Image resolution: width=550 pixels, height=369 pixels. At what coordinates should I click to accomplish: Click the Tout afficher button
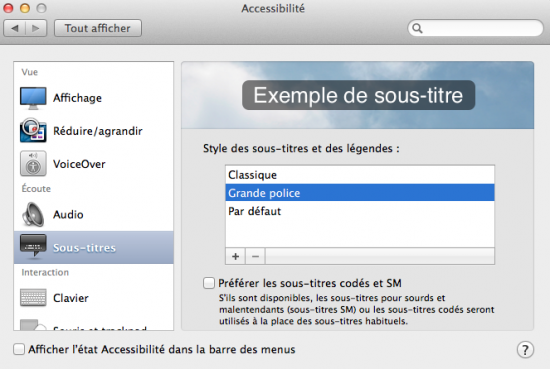(x=98, y=28)
